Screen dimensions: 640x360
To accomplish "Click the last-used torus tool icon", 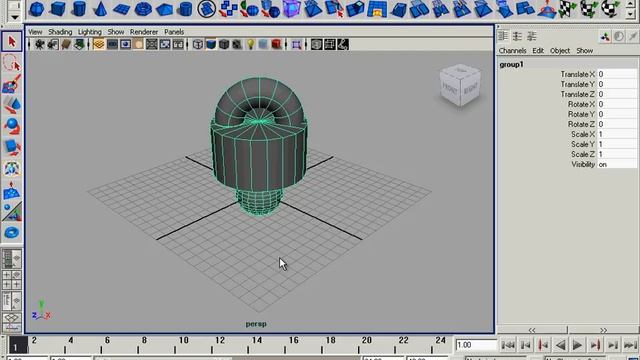I will point(11,233).
